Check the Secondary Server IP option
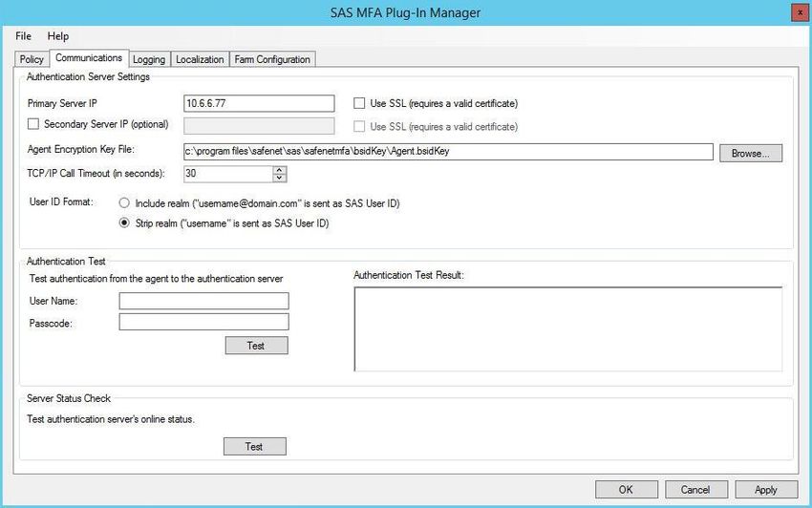 33,124
